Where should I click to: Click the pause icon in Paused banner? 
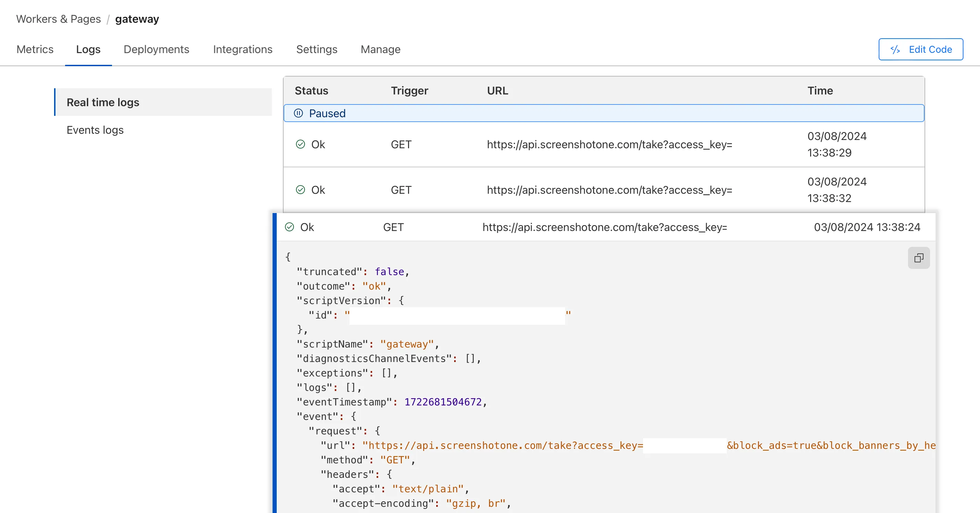pos(298,113)
